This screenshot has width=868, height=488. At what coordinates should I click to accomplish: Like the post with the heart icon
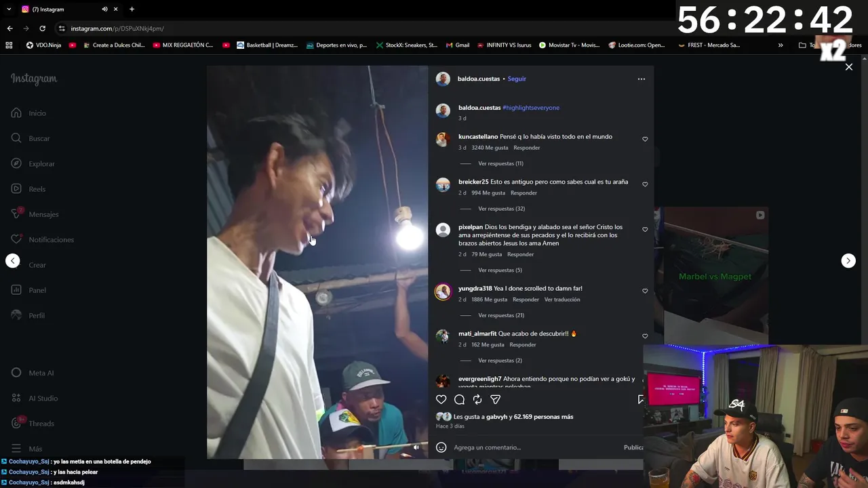441,400
